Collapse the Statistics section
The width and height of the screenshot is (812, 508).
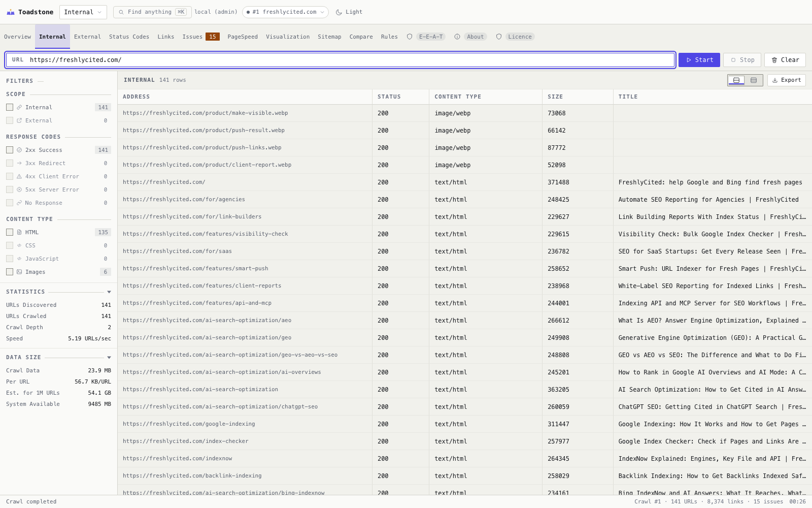(x=109, y=292)
